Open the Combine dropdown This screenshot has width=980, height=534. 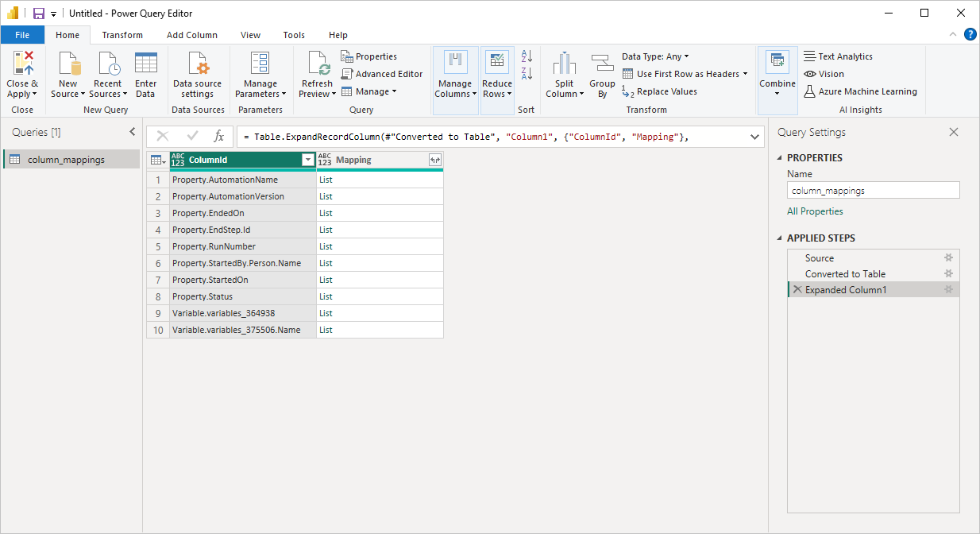(777, 80)
